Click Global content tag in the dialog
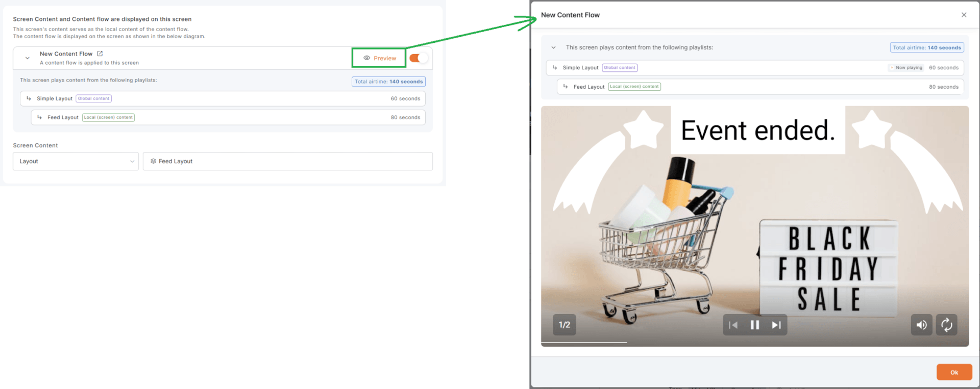Viewport: 980px width, 389px height. point(620,67)
